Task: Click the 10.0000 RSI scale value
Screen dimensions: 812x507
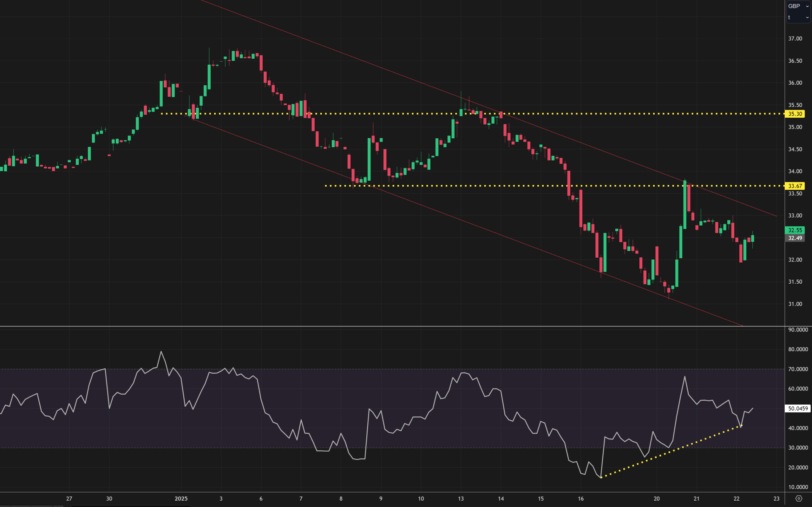Action: pyautogui.click(x=798, y=487)
